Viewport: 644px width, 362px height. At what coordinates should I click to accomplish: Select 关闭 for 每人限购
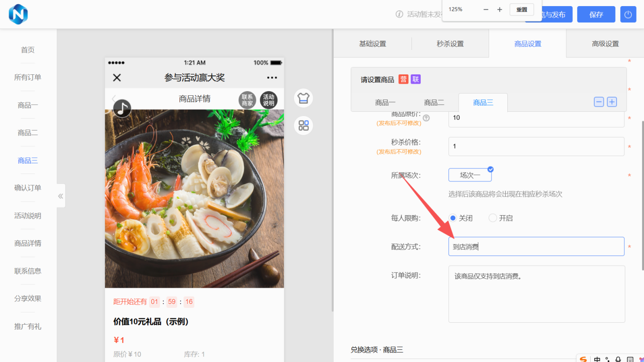tap(453, 218)
